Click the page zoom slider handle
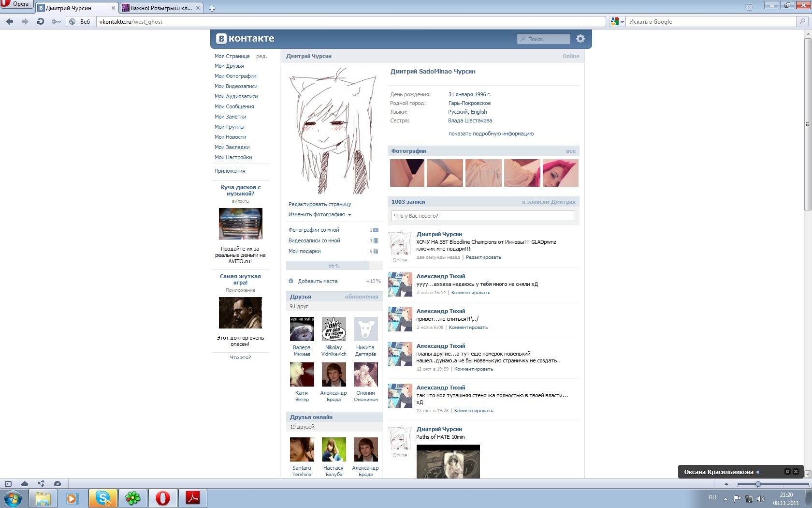This screenshot has height=508, width=812. (x=758, y=484)
